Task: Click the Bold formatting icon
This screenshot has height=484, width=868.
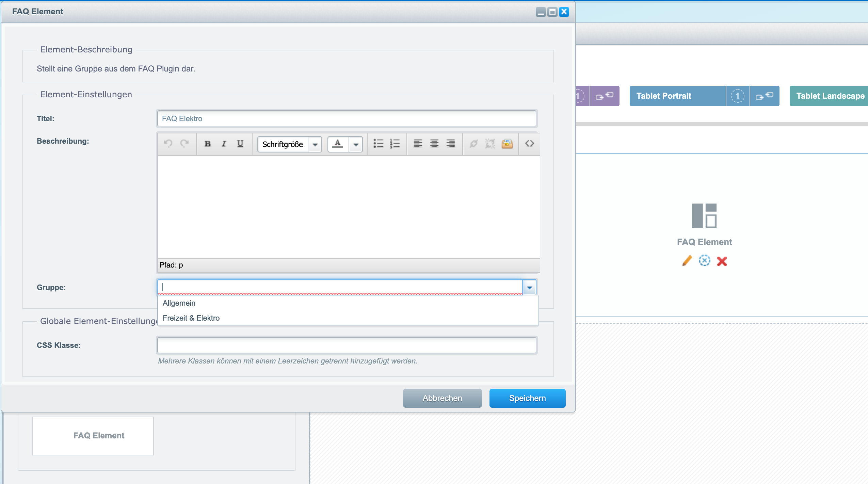Action: tap(207, 144)
